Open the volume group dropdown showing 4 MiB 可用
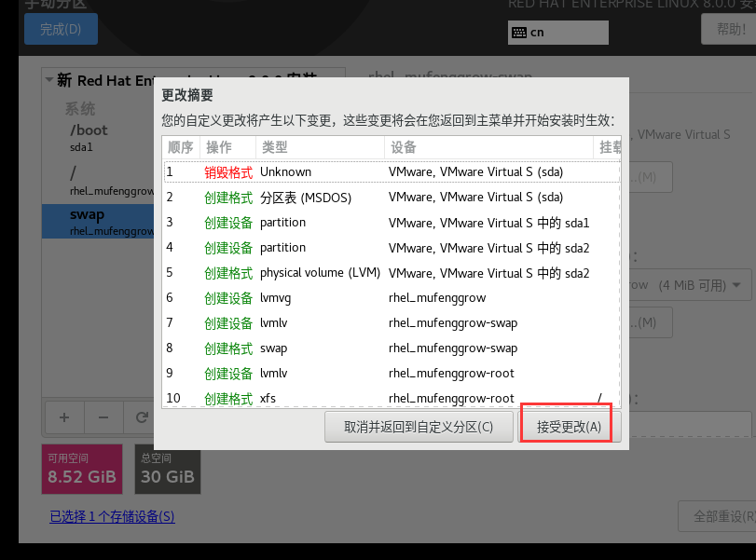Viewport: 756px width, 560px height. (x=692, y=285)
